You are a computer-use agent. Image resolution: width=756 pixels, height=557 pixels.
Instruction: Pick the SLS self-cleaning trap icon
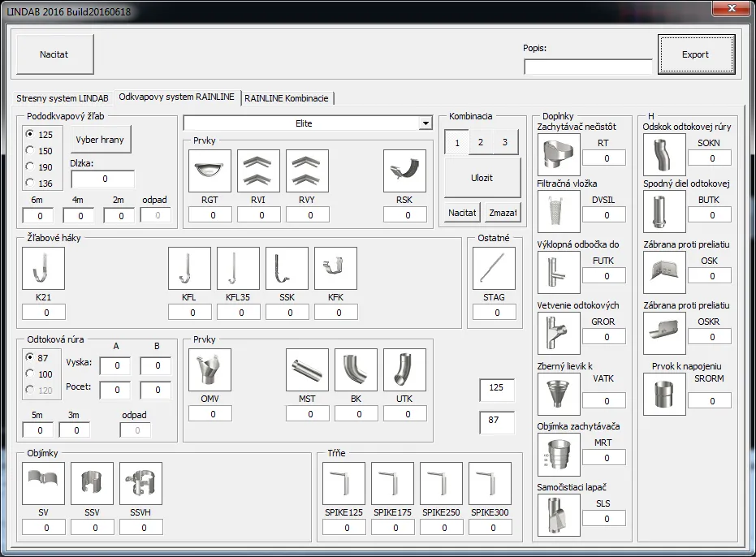pos(559,515)
